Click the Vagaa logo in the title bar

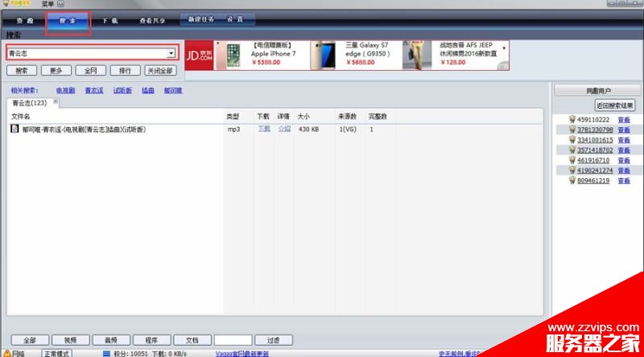tap(18, 4)
